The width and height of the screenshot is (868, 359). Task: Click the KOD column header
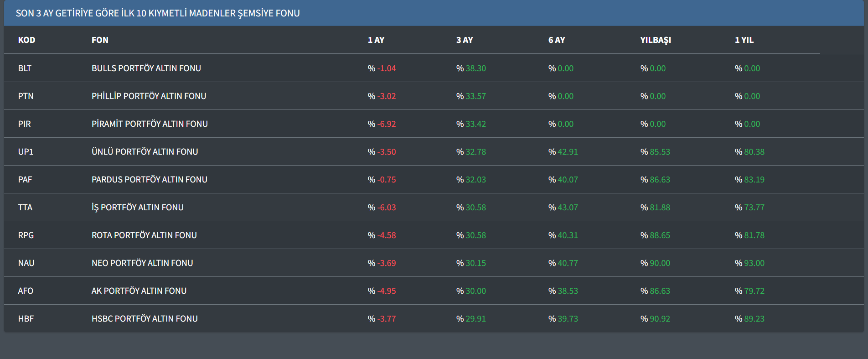coord(26,40)
